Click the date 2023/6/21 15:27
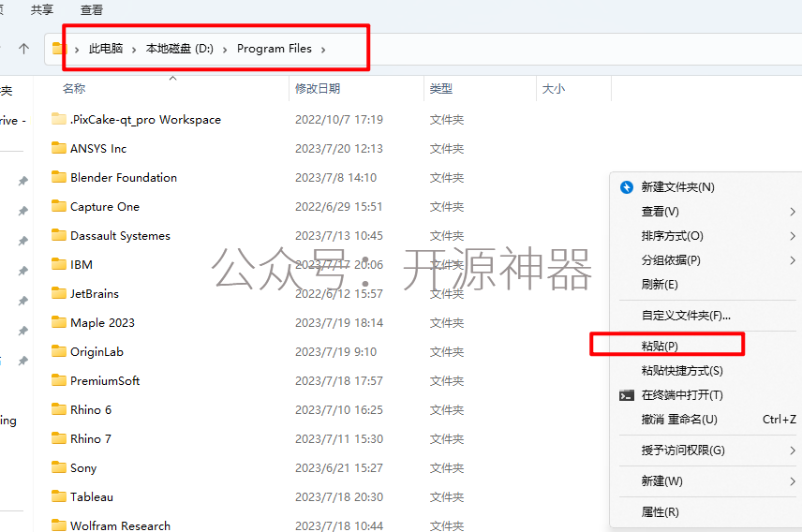 pyautogui.click(x=339, y=467)
